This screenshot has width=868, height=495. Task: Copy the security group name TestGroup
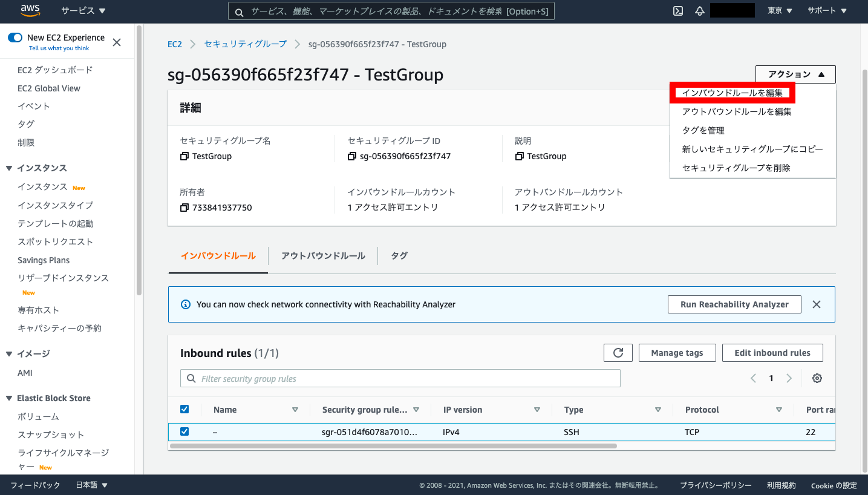pos(184,156)
